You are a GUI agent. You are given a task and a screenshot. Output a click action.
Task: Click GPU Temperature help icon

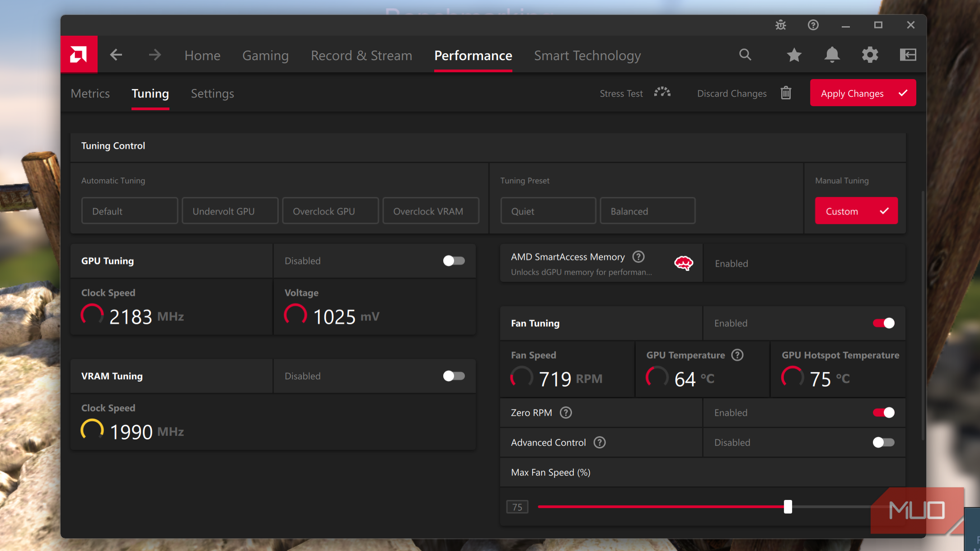click(x=737, y=355)
